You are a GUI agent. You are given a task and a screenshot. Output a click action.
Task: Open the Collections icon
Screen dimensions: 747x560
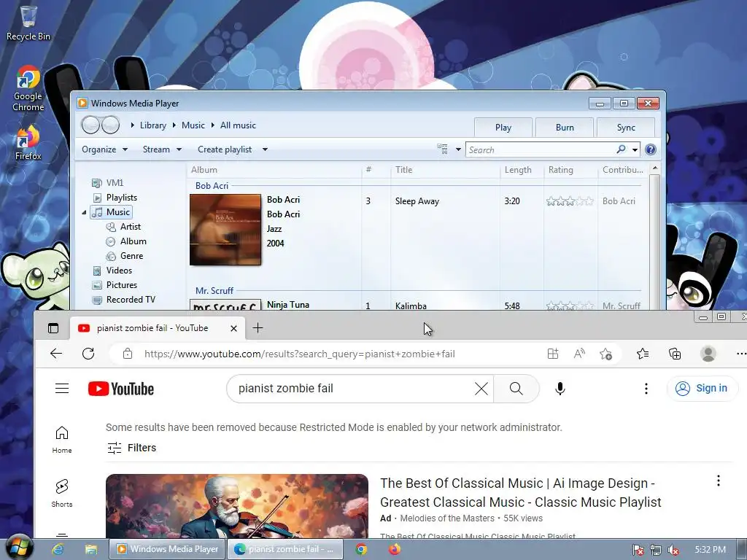[675, 354]
